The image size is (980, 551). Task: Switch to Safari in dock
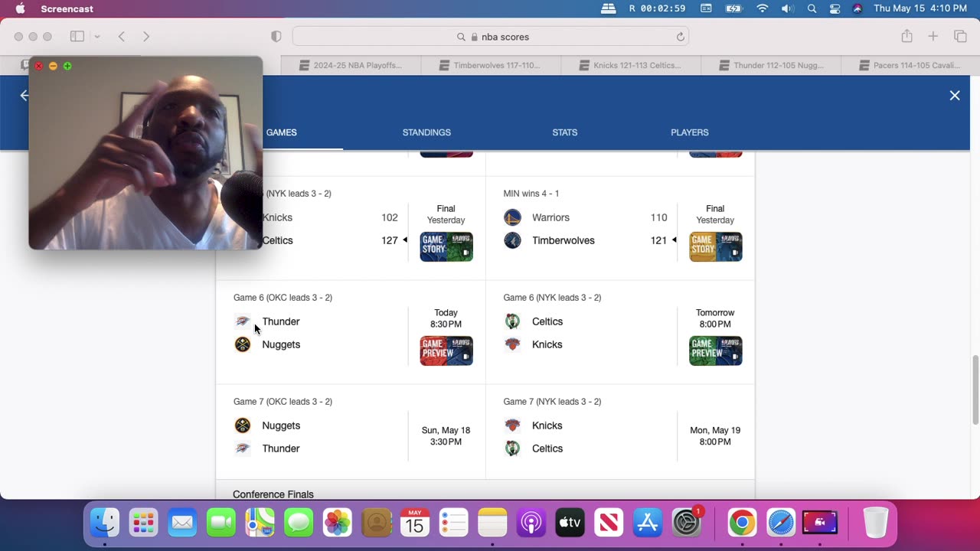781,523
